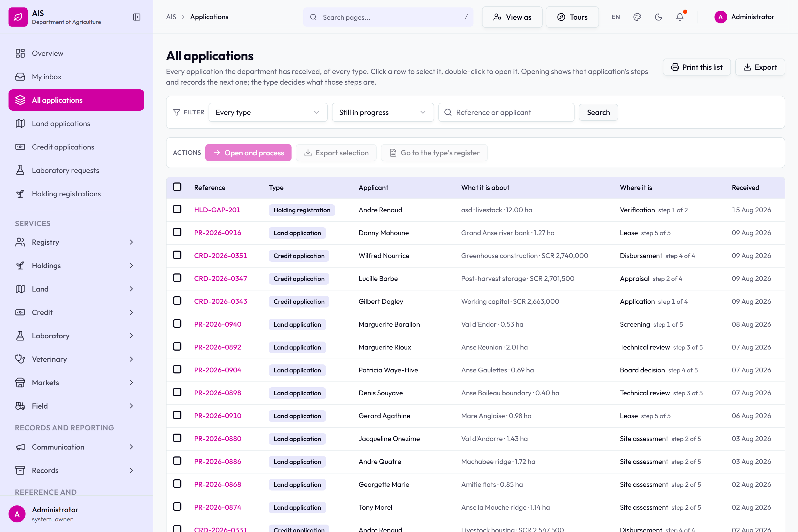Screen dimensions: 798x532
Task: Click the Markets store icon
Action: coord(20,383)
